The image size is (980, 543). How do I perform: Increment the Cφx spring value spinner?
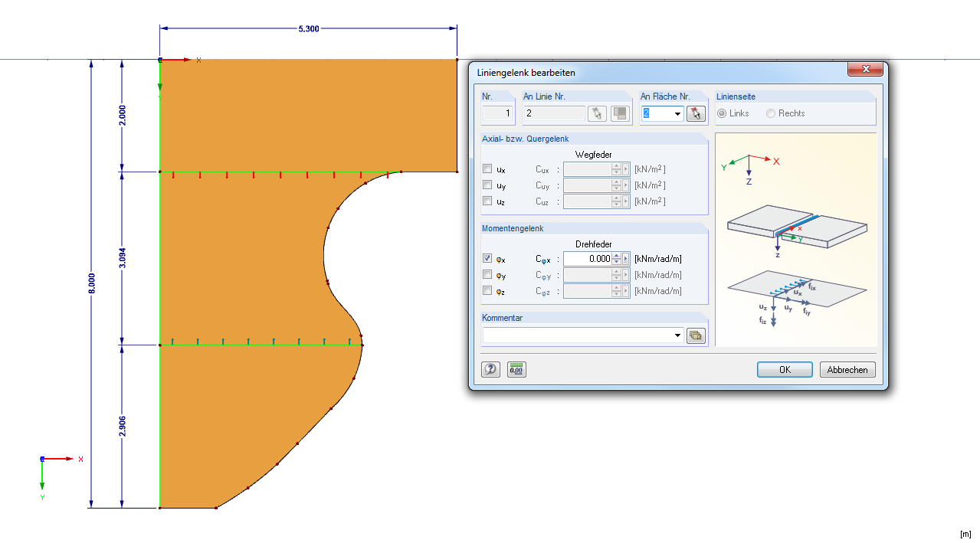pos(615,255)
